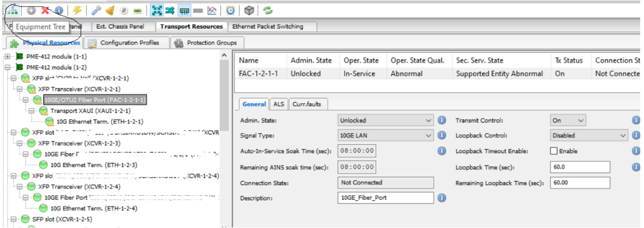Click info icon beside Loopback Timeout Enable
Viewport: 644px width, 228px height.
[636, 151]
